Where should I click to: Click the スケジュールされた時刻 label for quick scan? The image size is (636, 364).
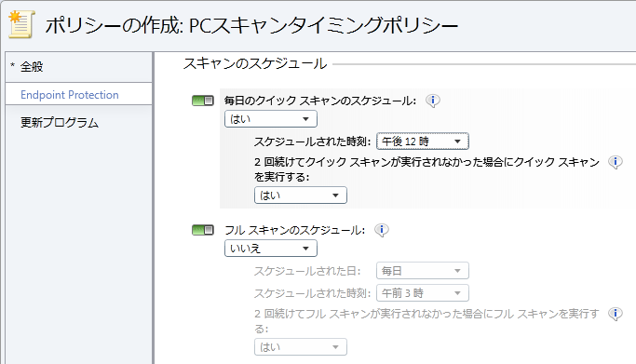(x=312, y=142)
